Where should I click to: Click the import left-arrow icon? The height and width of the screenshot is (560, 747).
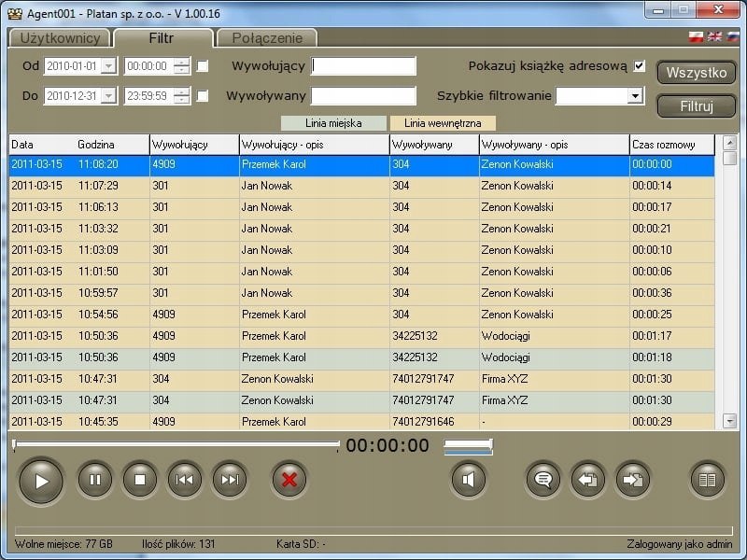pos(588,480)
